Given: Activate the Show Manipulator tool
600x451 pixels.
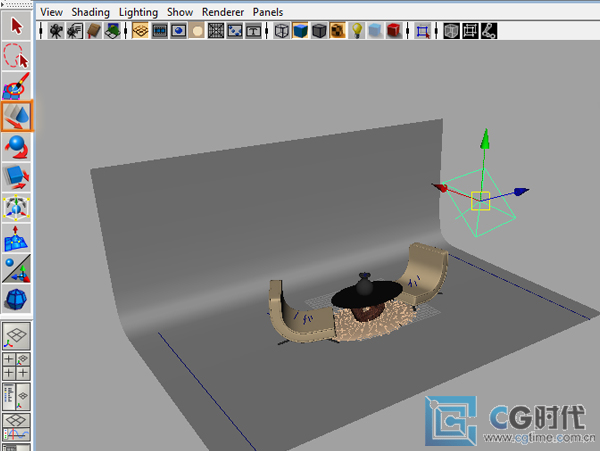Looking at the screenshot, I should click(16, 269).
